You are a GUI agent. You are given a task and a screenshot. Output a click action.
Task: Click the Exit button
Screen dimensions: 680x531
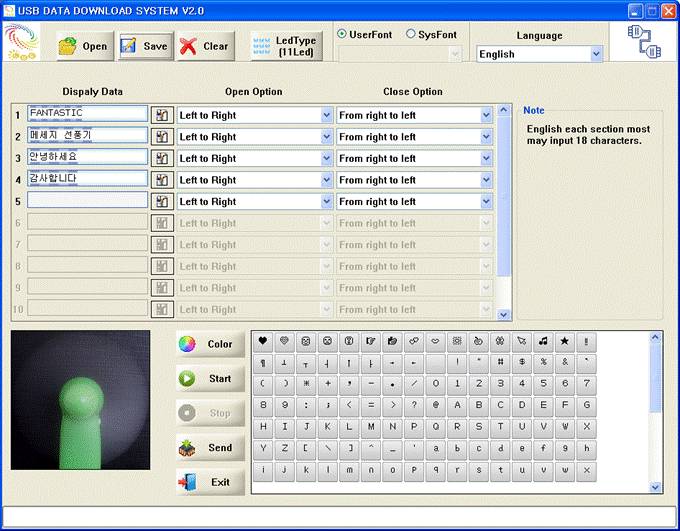click(211, 482)
